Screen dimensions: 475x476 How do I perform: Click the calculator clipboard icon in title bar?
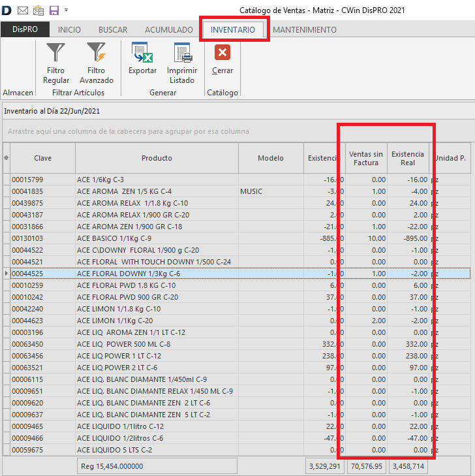click(38, 10)
